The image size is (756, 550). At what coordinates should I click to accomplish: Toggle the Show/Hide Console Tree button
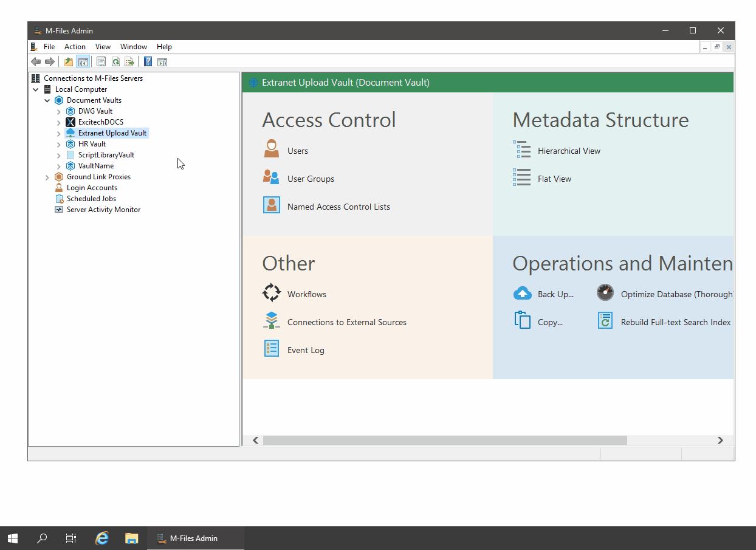[83, 61]
